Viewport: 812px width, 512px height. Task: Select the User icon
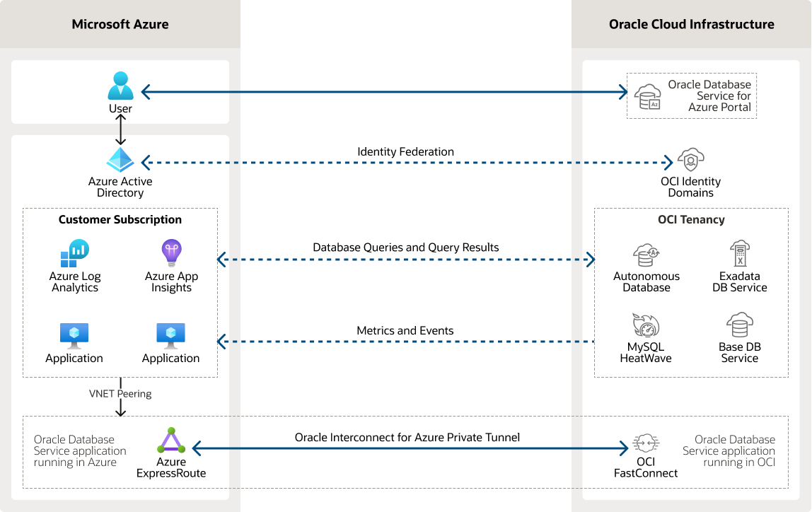coord(120,86)
